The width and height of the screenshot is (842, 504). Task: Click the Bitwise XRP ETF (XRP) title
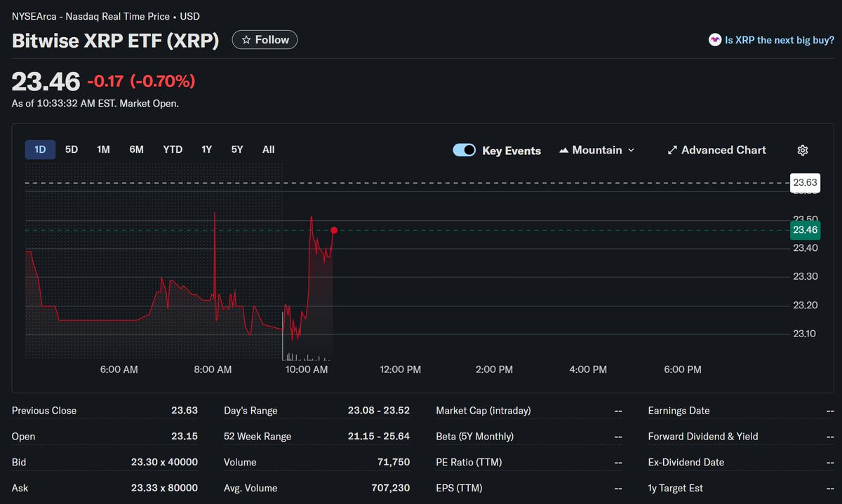116,41
